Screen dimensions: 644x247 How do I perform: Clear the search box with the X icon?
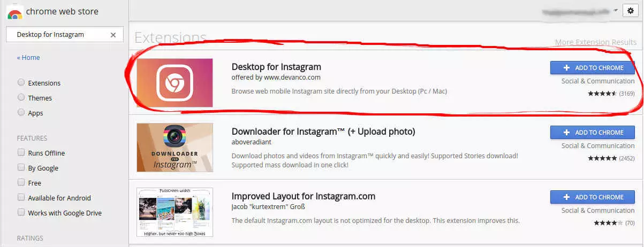(113, 35)
